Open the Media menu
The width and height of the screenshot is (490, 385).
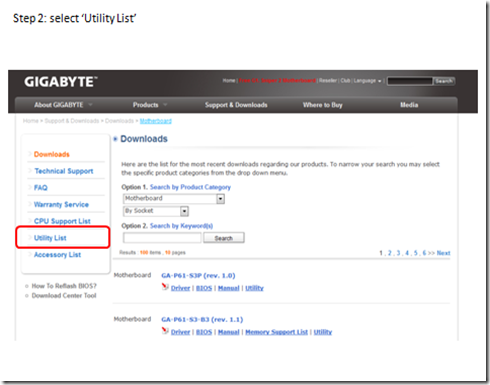(x=409, y=105)
